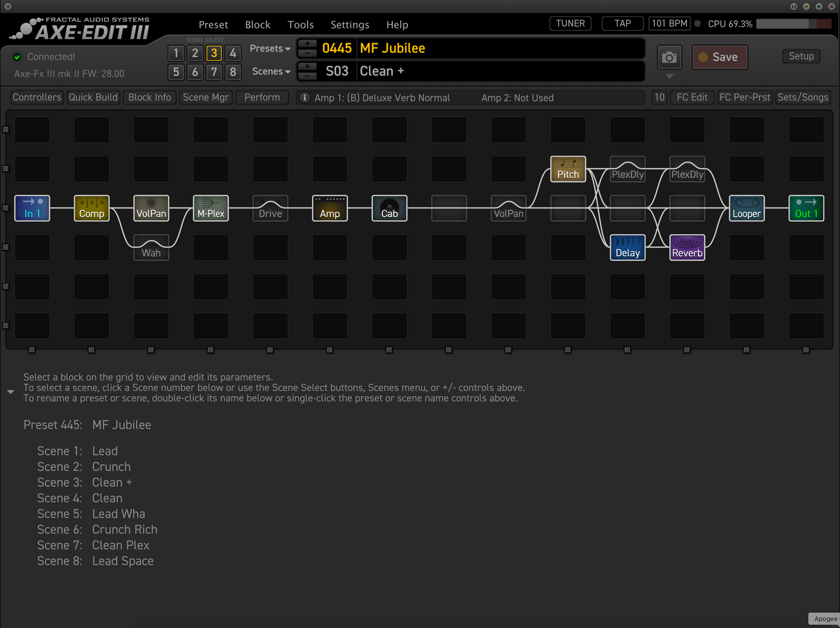The image size is (840, 628).
Task: Switch to scene 5 button
Action: 176,72
